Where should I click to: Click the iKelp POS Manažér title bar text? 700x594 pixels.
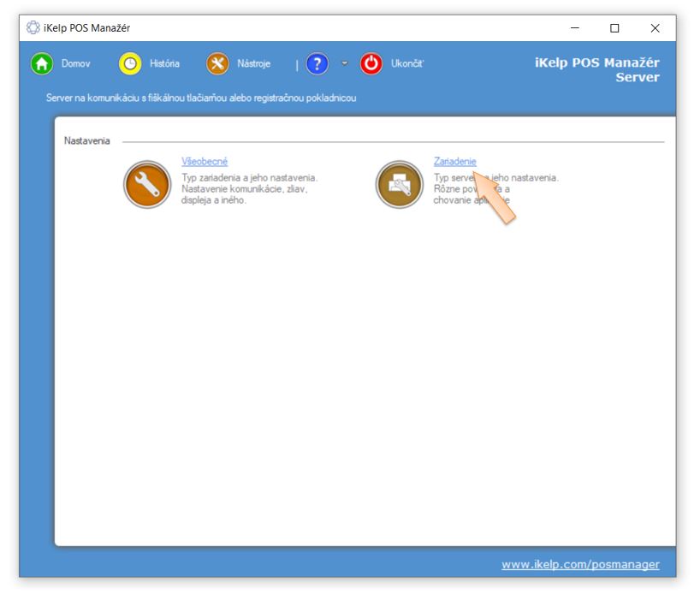pyautogui.click(x=86, y=28)
